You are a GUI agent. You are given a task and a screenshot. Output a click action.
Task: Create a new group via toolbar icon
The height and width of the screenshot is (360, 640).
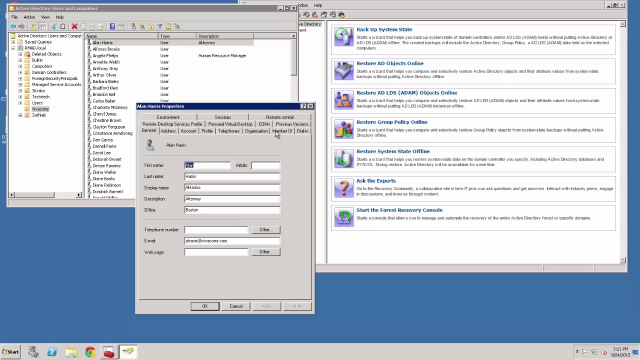(x=142, y=27)
